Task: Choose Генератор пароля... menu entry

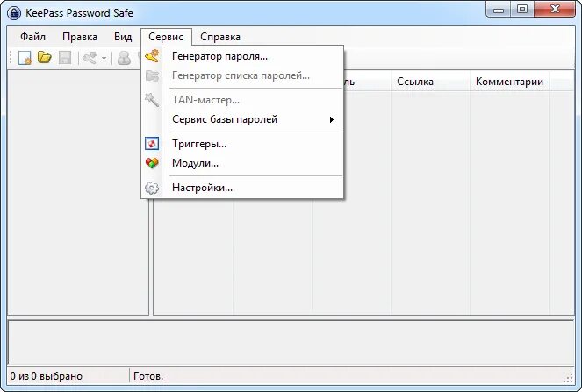Action: coord(242,56)
